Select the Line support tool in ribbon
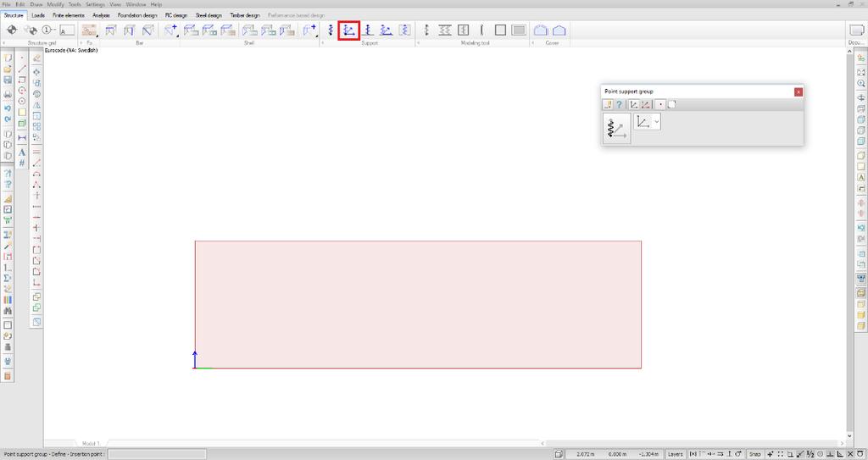Screen dimensions: 868x460 tap(368, 30)
